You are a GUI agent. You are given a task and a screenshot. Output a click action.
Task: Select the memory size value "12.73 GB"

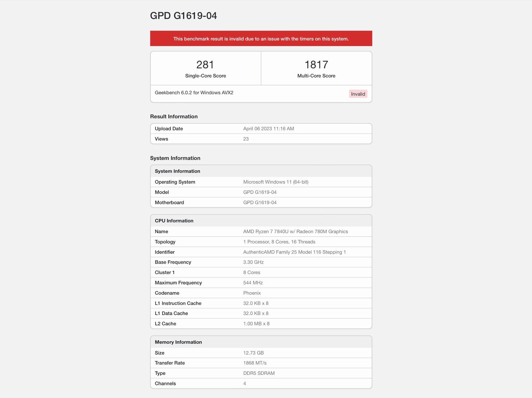(254, 353)
